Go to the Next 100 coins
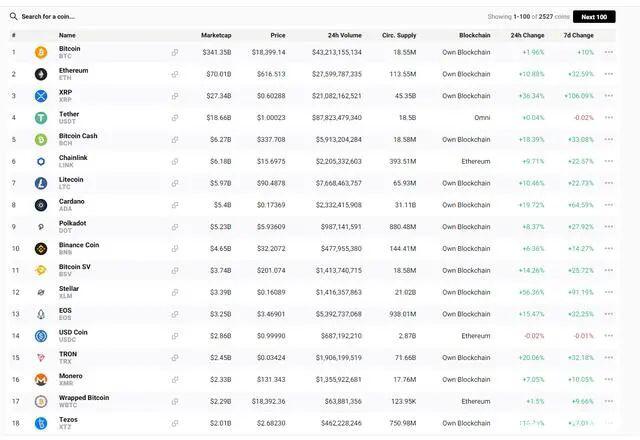The image size is (640, 440). (x=594, y=17)
